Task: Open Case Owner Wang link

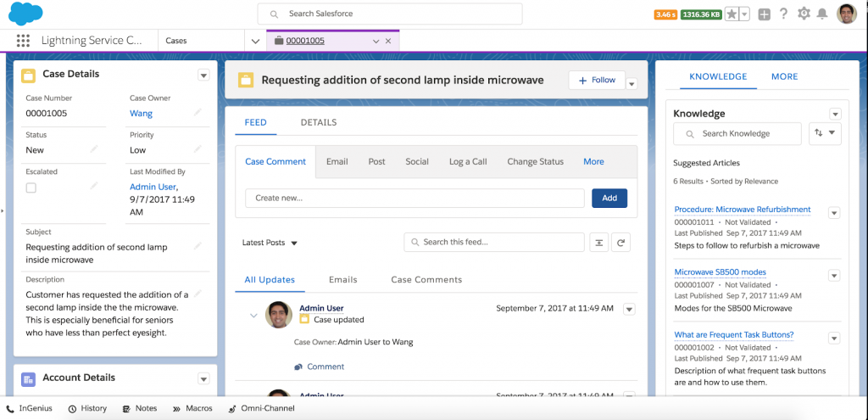Action: point(142,113)
